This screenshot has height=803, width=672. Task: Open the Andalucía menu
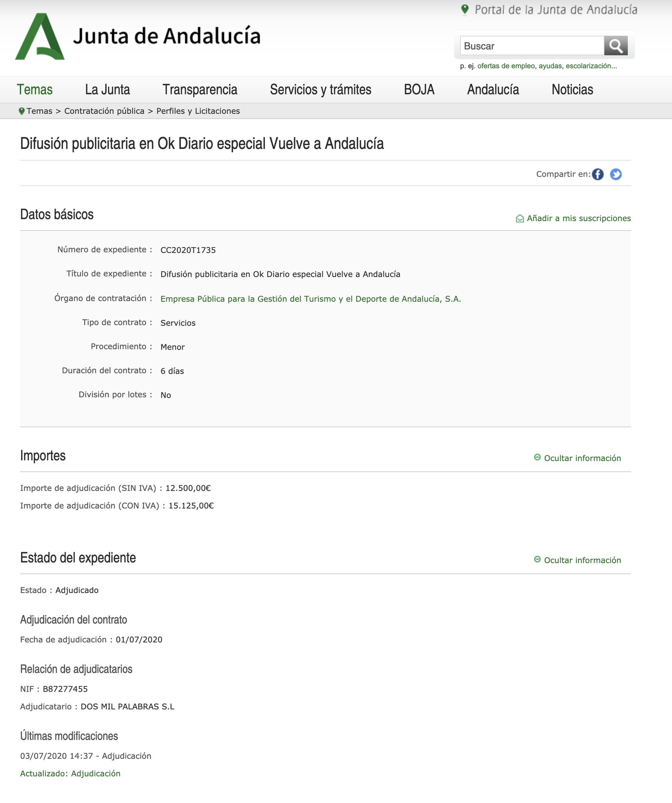493,89
